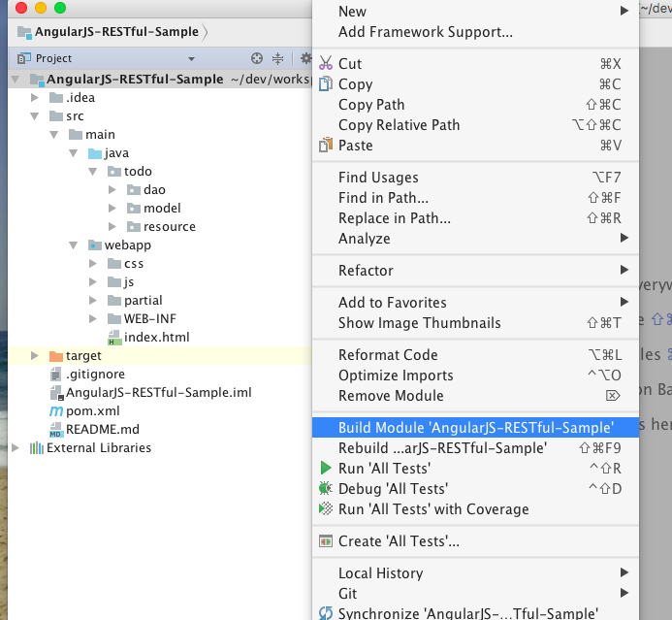Select Optimize Imports
The image size is (672, 620).
click(x=475, y=375)
